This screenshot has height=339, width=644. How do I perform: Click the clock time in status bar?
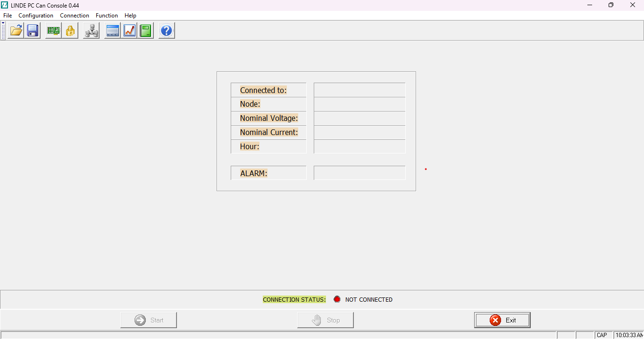point(629,335)
